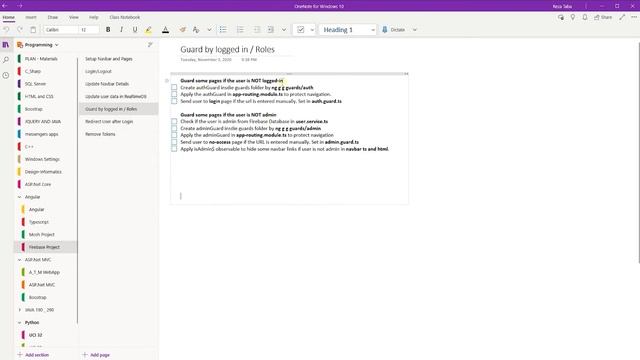Check the 'Create adminGuard inside guards folder' box
The height and width of the screenshot is (360, 640).
[174, 128]
